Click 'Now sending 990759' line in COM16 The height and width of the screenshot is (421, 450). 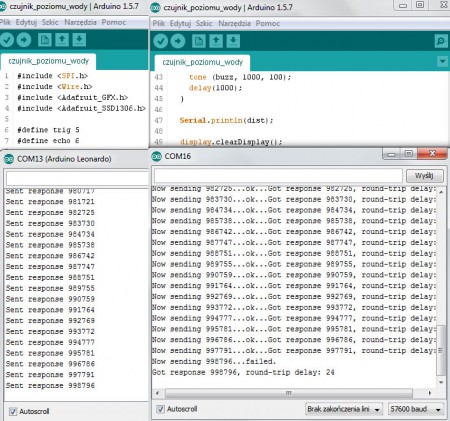(x=293, y=275)
